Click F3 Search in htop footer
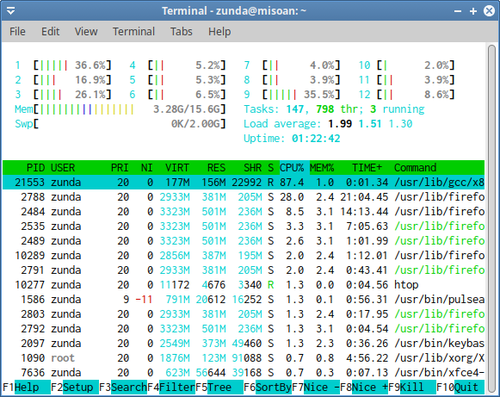 [123, 387]
